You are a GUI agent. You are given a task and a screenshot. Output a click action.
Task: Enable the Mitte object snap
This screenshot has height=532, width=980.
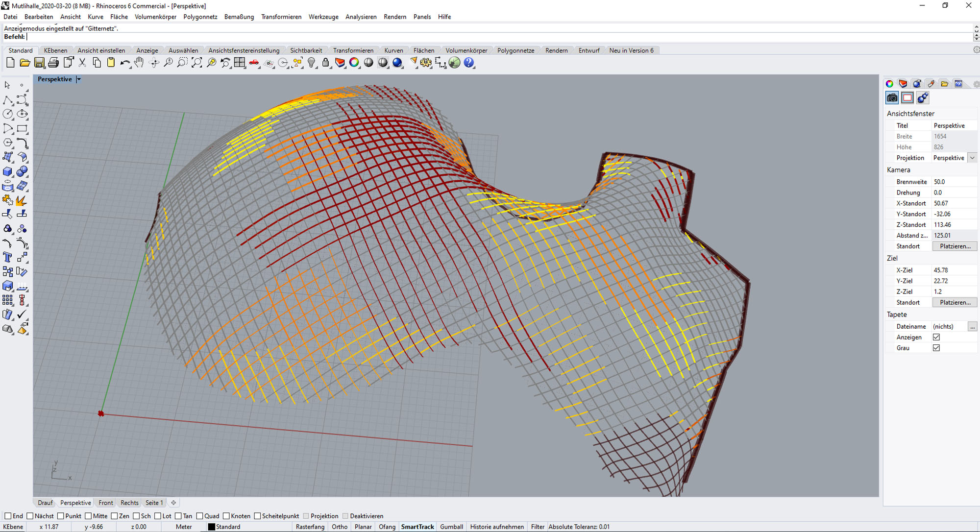pos(89,516)
